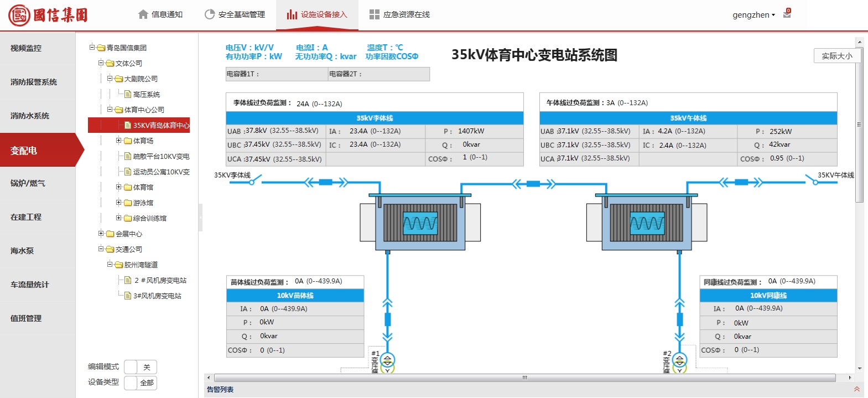This screenshot has height=398, width=868.
Task: Click the #2 transformer symbol
Action: pos(679,361)
